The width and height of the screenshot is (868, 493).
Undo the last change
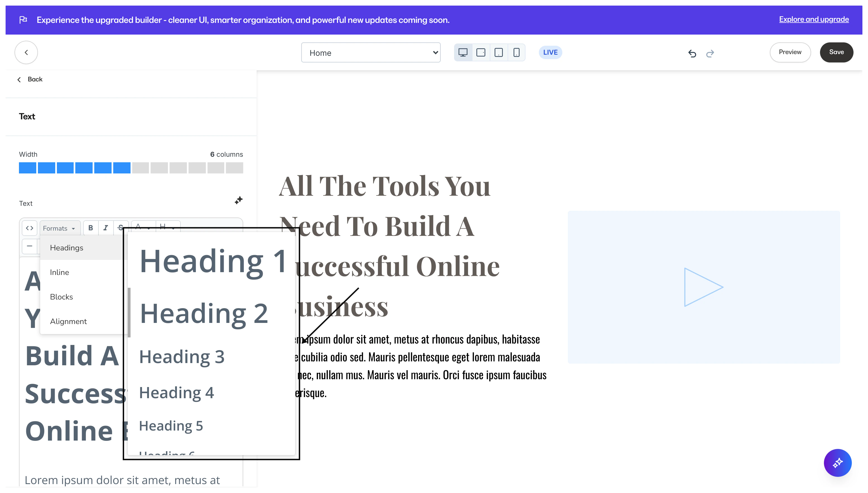692,53
